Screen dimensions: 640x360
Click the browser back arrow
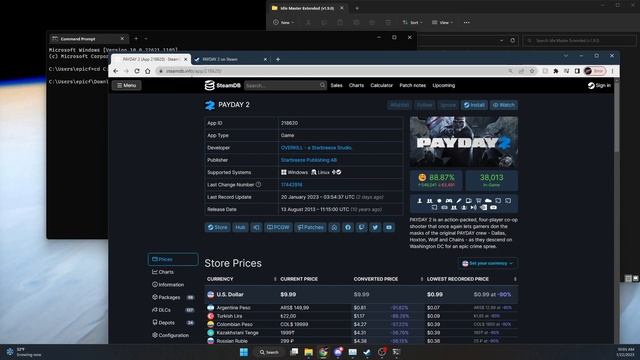[116, 71]
